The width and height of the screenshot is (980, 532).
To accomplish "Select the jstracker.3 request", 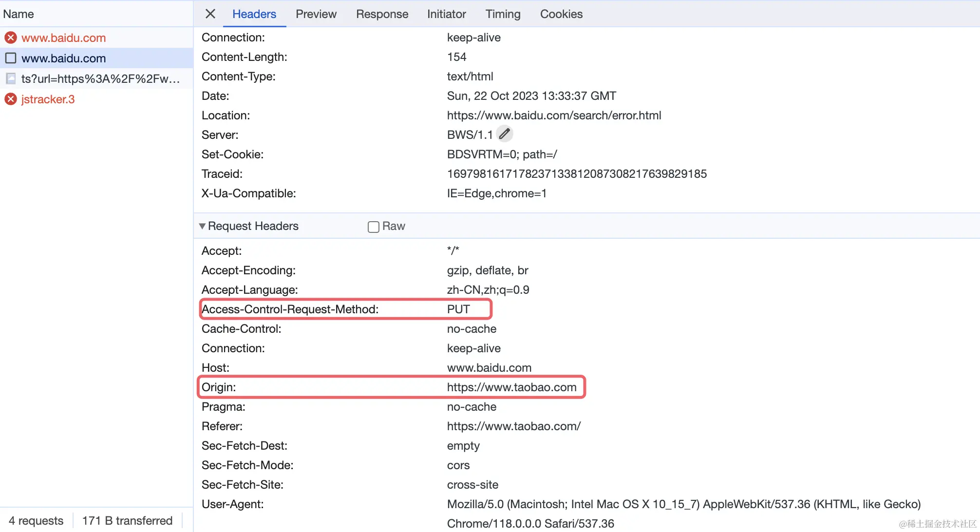I will (48, 99).
